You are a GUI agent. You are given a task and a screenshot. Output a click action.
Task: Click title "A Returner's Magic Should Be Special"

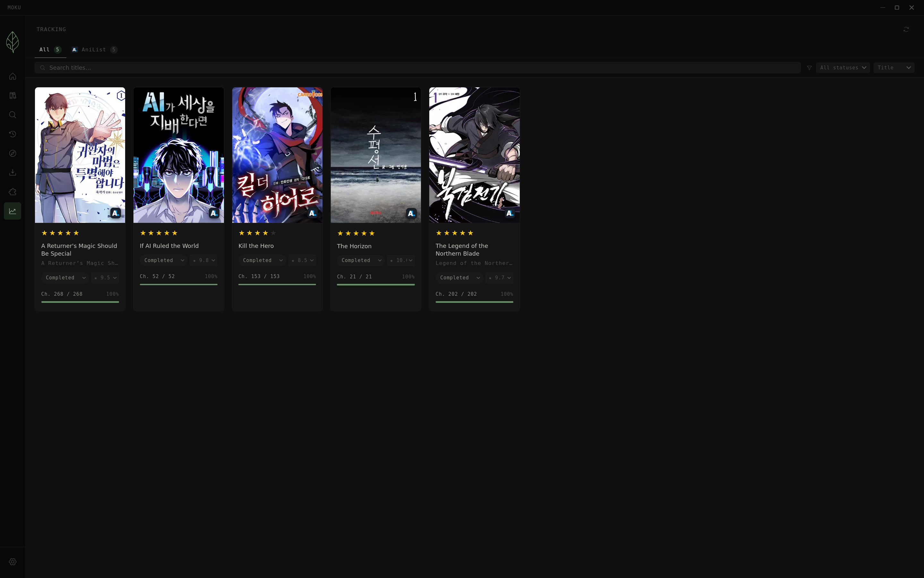(x=80, y=250)
